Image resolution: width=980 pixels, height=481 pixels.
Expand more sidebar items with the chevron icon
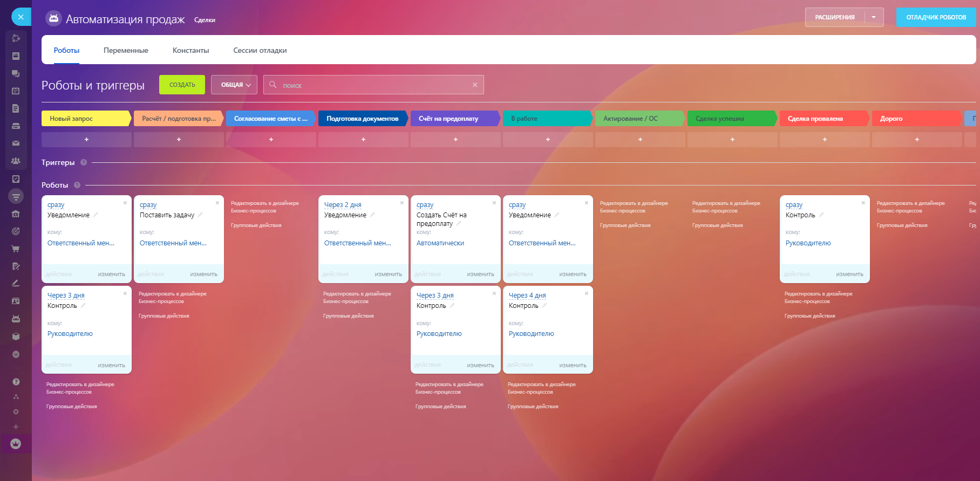[16, 354]
